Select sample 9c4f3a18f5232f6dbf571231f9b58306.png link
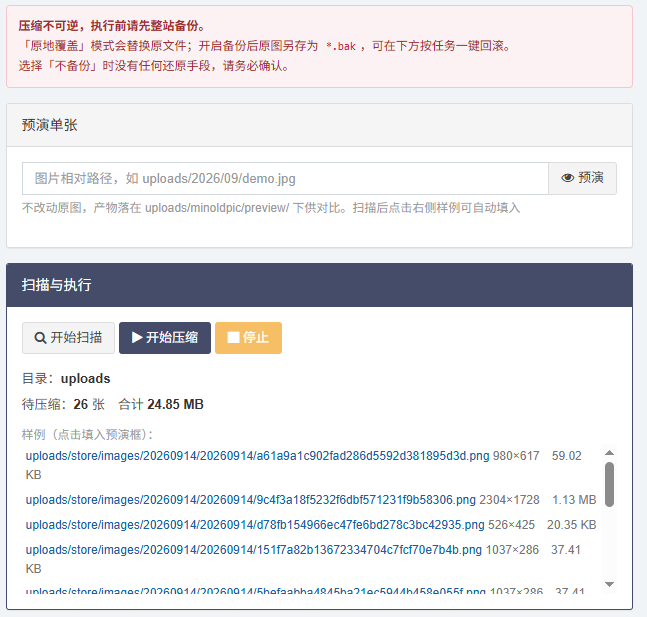Viewport: 647px width, 617px height. [250, 500]
